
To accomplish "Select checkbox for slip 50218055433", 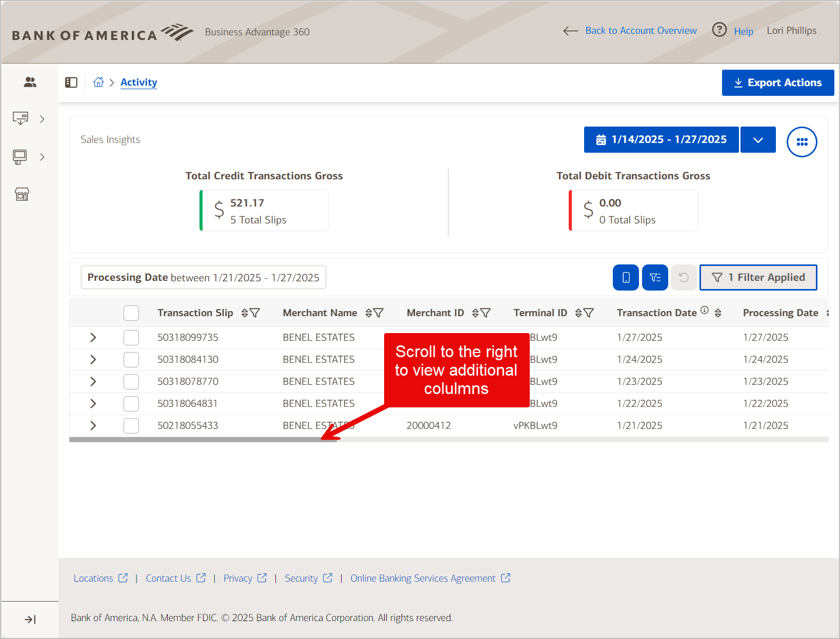I will (131, 426).
